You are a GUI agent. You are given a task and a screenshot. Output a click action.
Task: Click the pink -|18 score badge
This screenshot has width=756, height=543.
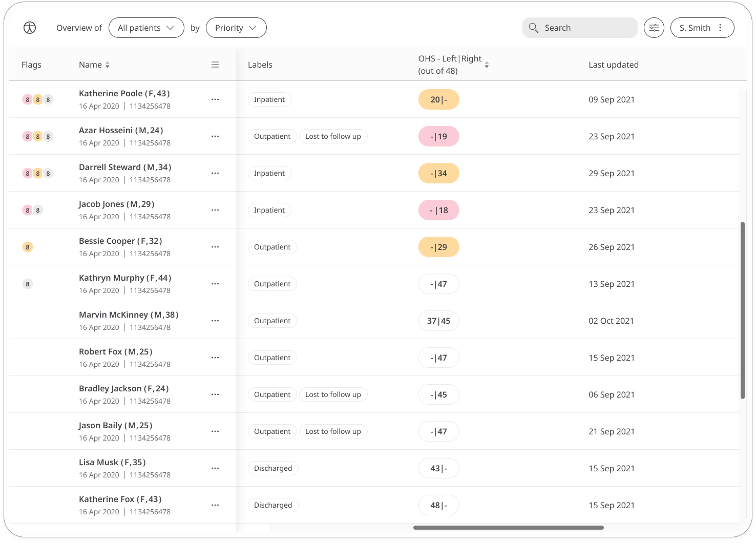[x=438, y=210]
